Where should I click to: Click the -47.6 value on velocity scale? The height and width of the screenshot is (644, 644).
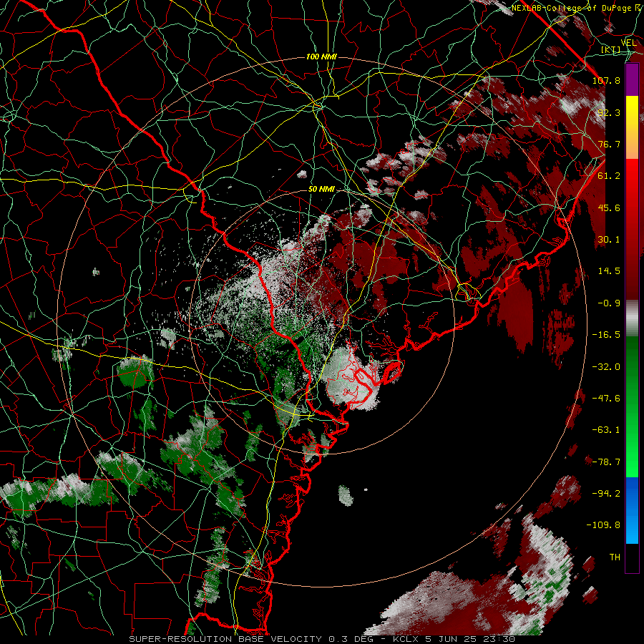[x=606, y=399]
